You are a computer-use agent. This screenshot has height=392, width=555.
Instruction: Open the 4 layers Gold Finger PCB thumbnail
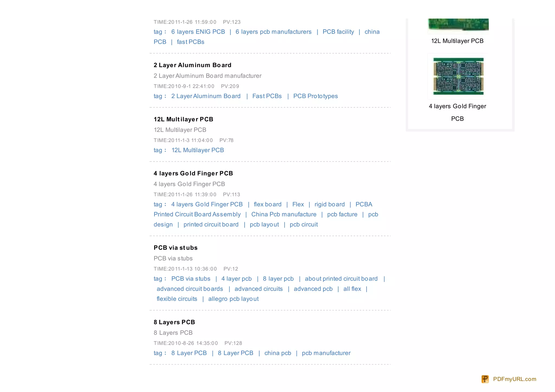[458, 76]
